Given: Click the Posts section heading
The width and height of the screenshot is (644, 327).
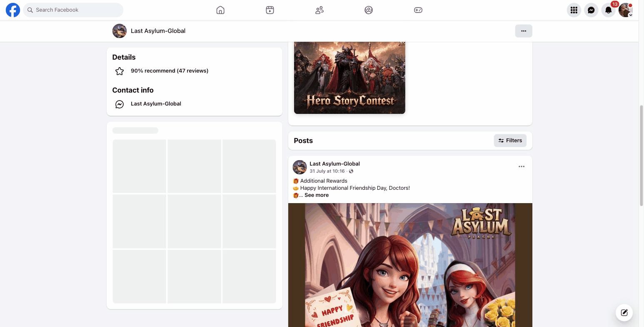Looking at the screenshot, I should click(303, 141).
